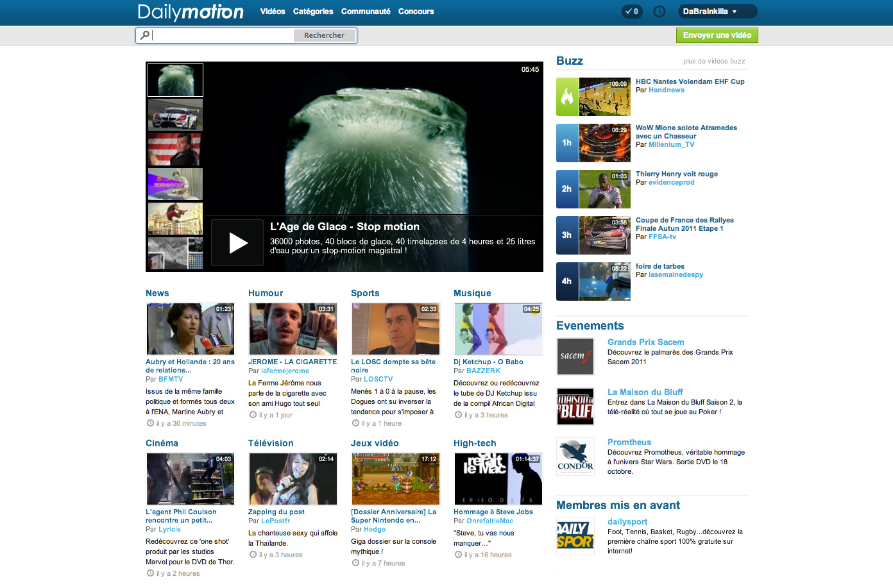Open L'agent Phil Coulson video thumbnail

click(x=191, y=479)
